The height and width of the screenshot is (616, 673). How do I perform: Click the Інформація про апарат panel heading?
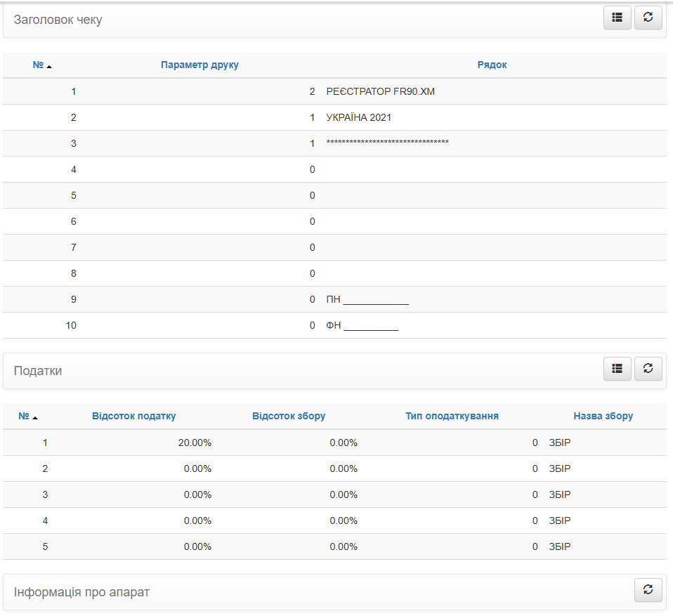pos(81,592)
